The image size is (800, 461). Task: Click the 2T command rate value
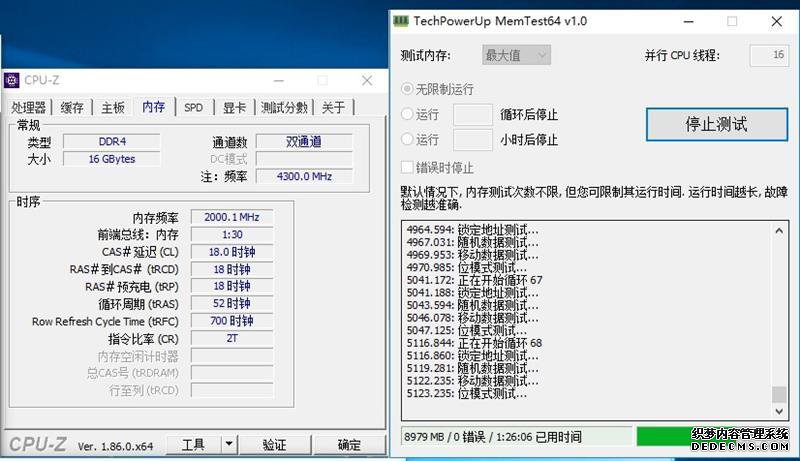coord(232,338)
